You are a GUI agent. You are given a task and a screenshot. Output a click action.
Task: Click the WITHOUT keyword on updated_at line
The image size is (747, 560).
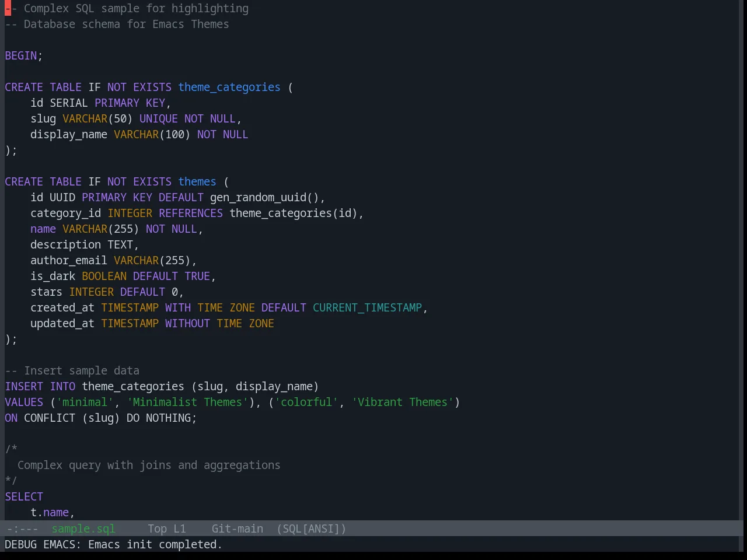click(187, 323)
